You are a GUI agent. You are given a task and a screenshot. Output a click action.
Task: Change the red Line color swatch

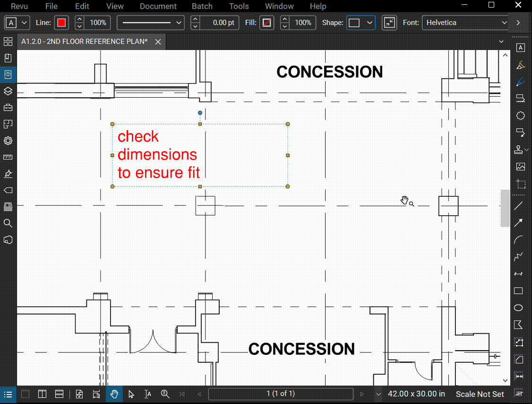point(61,22)
